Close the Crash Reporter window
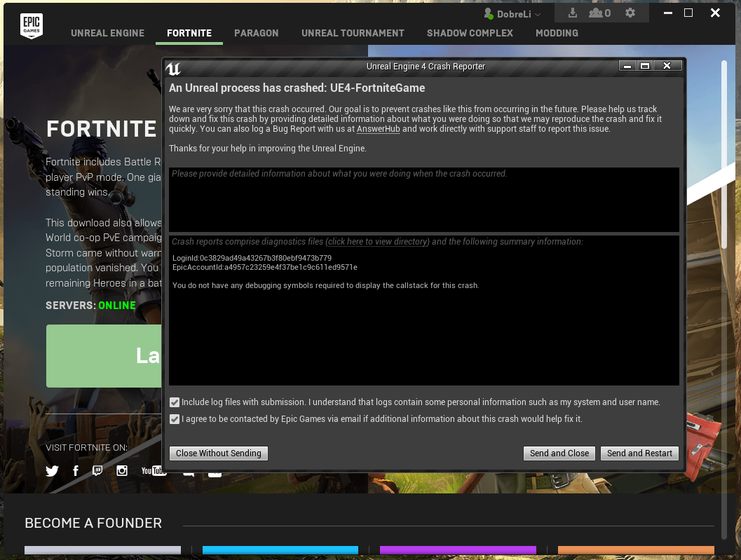 [667, 66]
